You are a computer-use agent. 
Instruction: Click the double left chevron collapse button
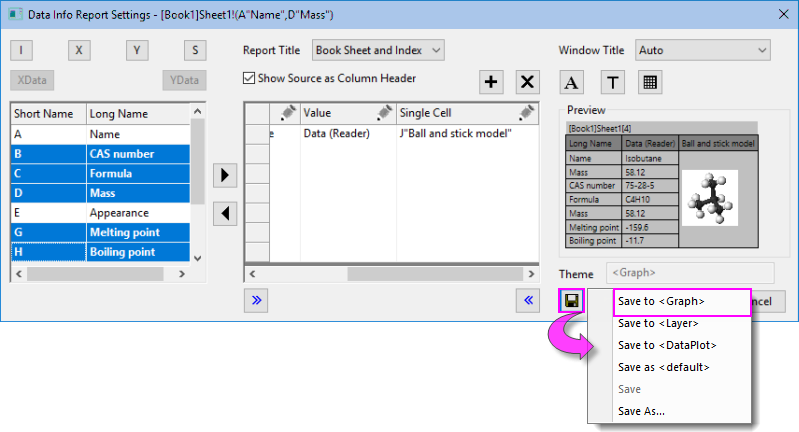pyautogui.click(x=528, y=300)
